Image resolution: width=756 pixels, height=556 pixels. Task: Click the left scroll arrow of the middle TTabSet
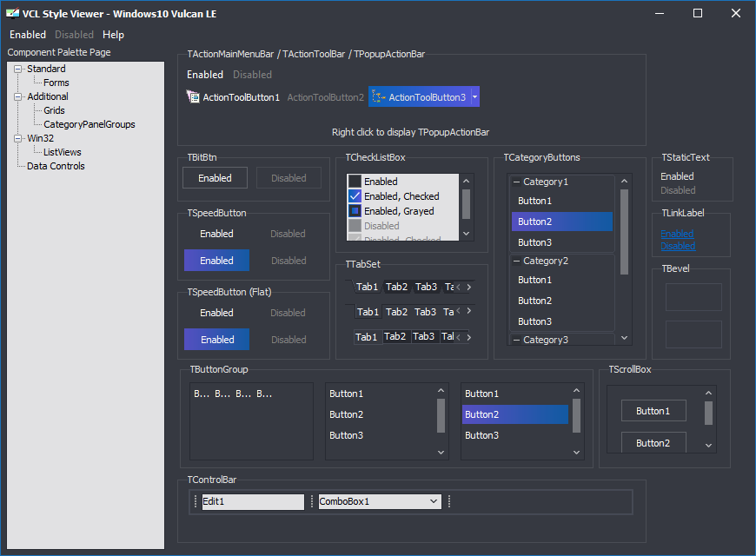tap(458, 310)
